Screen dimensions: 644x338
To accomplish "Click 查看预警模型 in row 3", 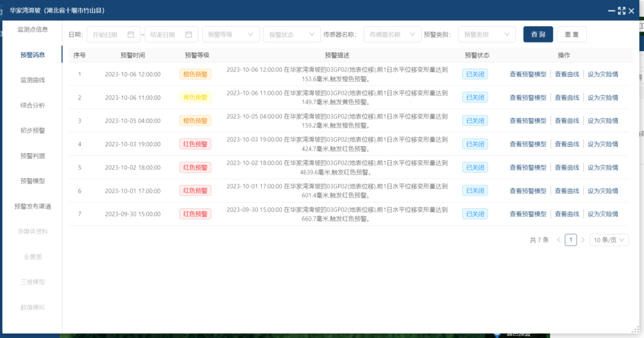I will 528,121.
